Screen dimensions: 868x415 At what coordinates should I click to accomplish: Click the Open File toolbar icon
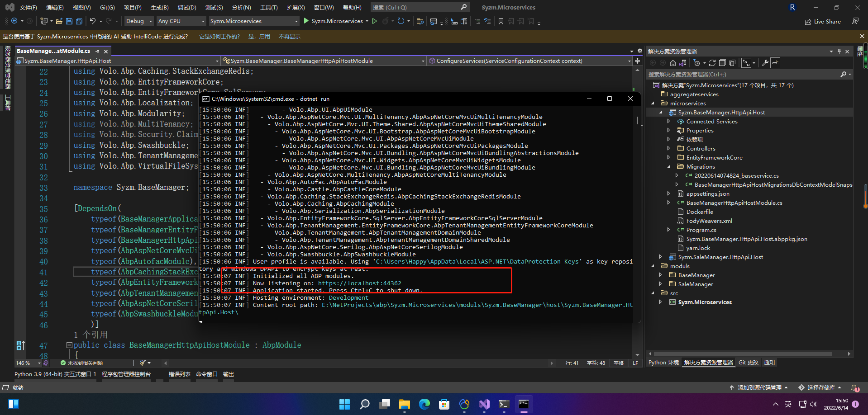(59, 21)
